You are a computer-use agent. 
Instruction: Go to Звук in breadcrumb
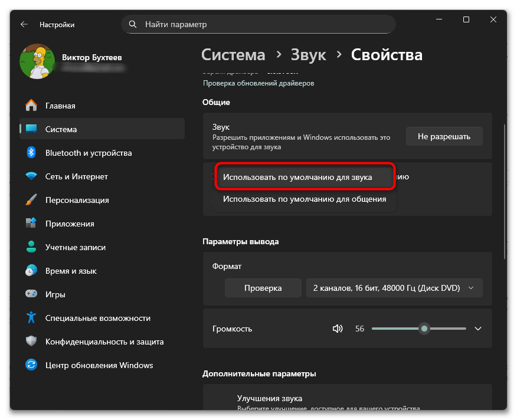[x=308, y=55]
